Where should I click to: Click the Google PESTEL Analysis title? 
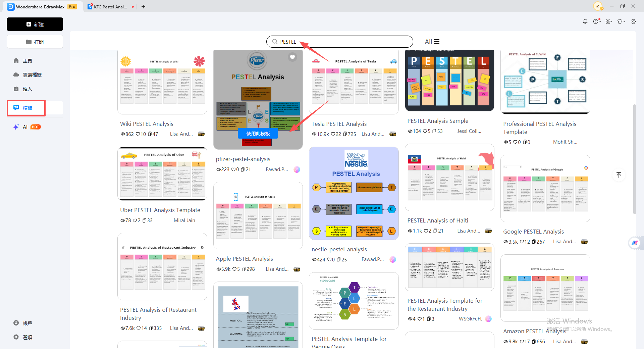[x=533, y=232]
